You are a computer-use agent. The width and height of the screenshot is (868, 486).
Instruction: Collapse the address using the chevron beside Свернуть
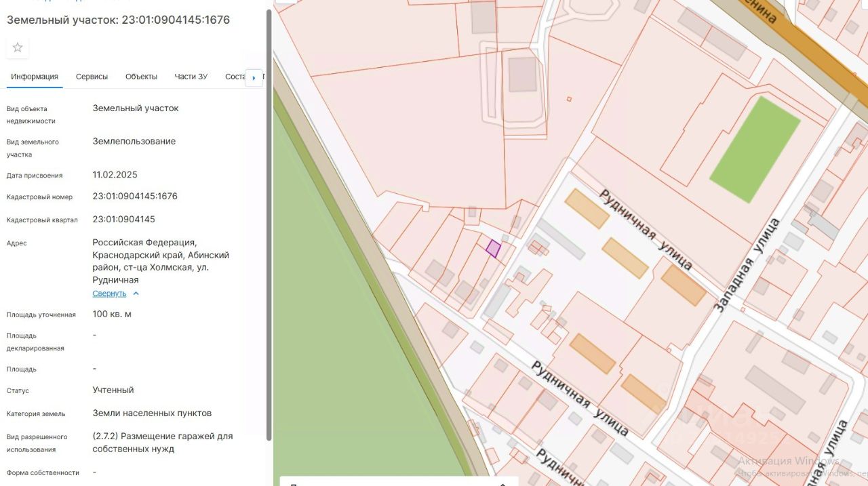click(136, 293)
